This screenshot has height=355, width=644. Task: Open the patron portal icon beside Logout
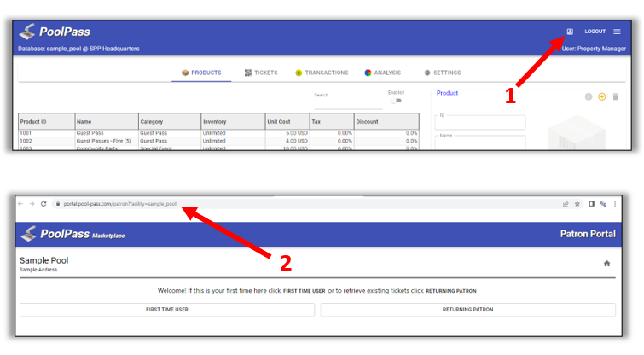[570, 32]
